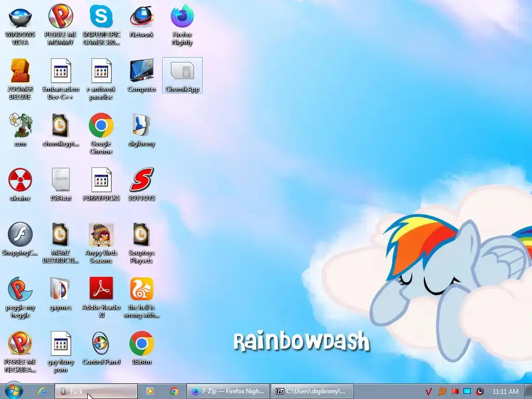Switch to the taskbar folder window button
Screen dimensions: 532x399
96,391
